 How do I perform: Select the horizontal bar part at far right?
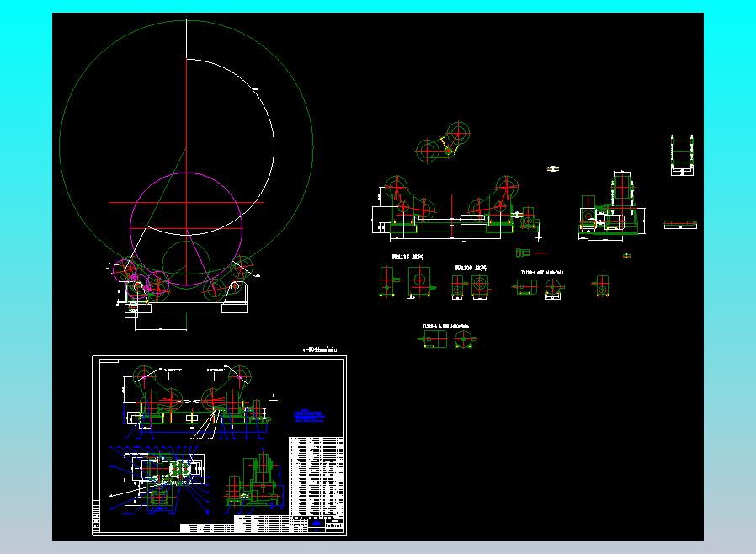pyautogui.click(x=680, y=224)
